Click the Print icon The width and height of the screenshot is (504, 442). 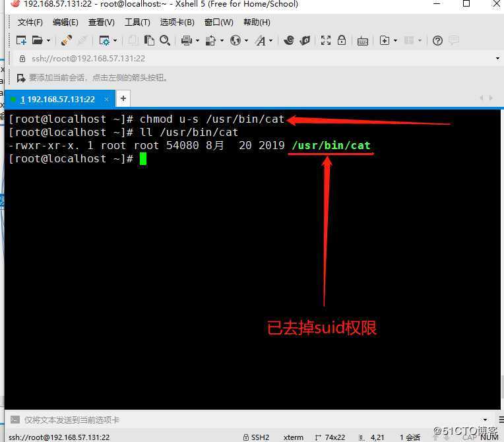(187, 40)
